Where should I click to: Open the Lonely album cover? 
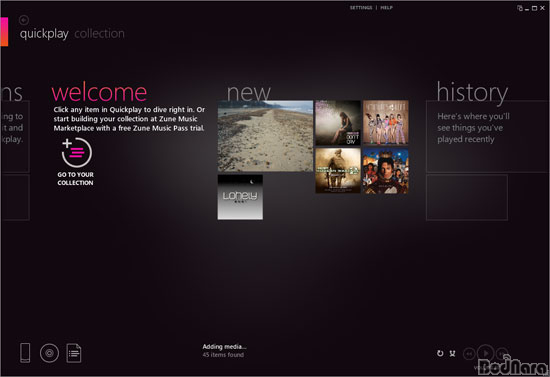pos(240,197)
